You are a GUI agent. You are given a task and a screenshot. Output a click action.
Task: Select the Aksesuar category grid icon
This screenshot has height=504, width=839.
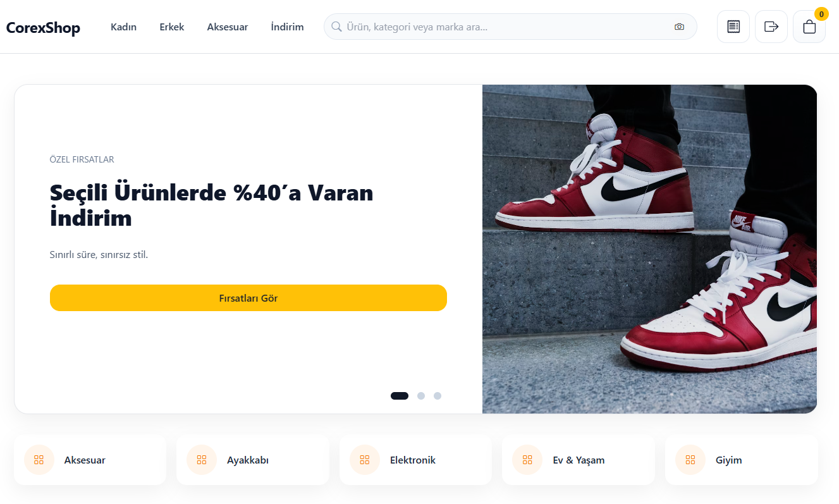coord(39,460)
